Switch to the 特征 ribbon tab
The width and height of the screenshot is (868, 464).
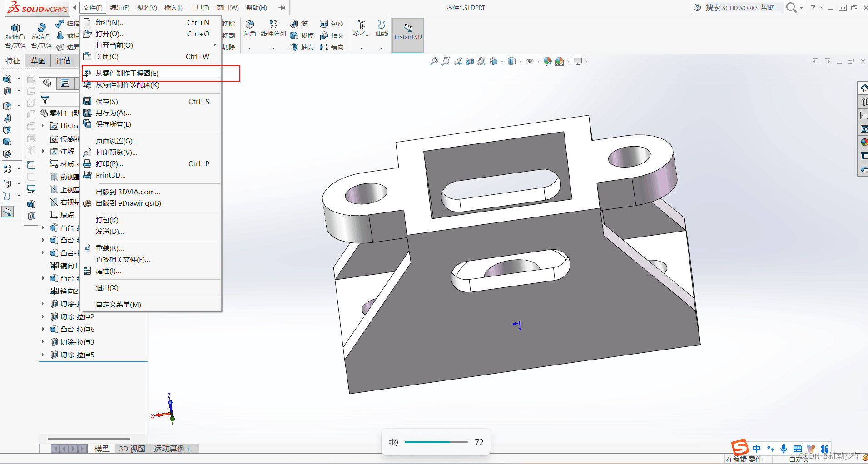tap(13, 60)
